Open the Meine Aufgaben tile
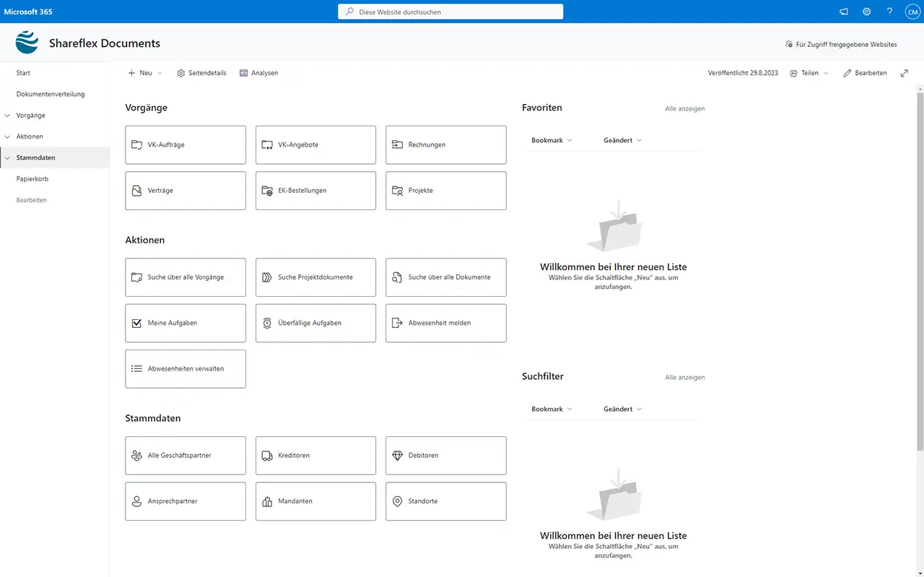Image resolution: width=924 pixels, height=577 pixels. (x=186, y=323)
